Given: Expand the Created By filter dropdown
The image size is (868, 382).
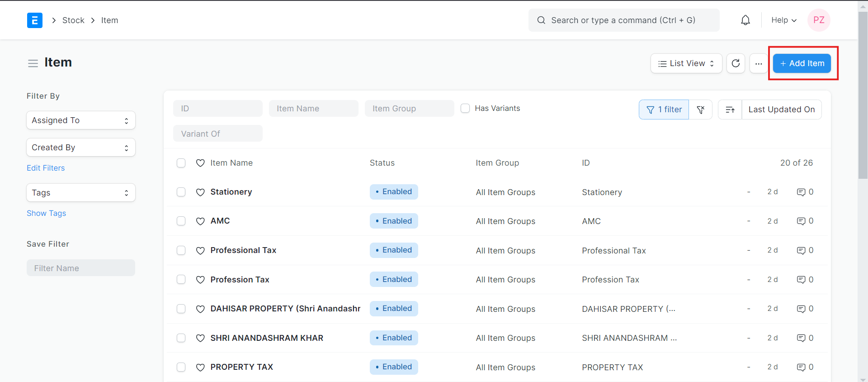Looking at the screenshot, I should pos(81,148).
